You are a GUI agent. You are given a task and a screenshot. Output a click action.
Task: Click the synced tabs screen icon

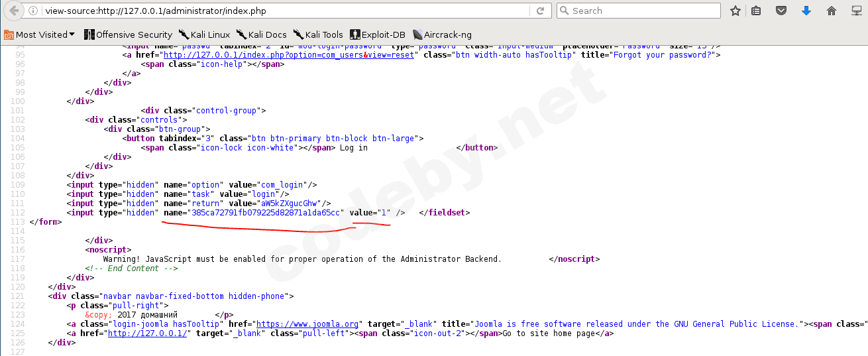coord(855,11)
